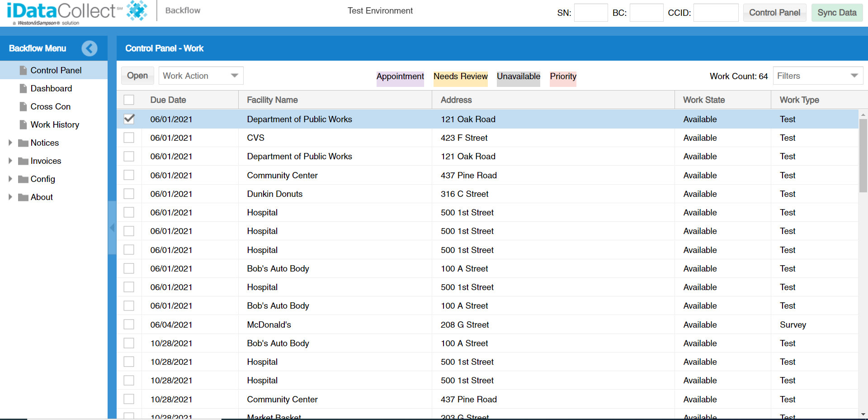Click the Open button above the table
Viewport: 868px width, 420px height.
[x=137, y=76]
